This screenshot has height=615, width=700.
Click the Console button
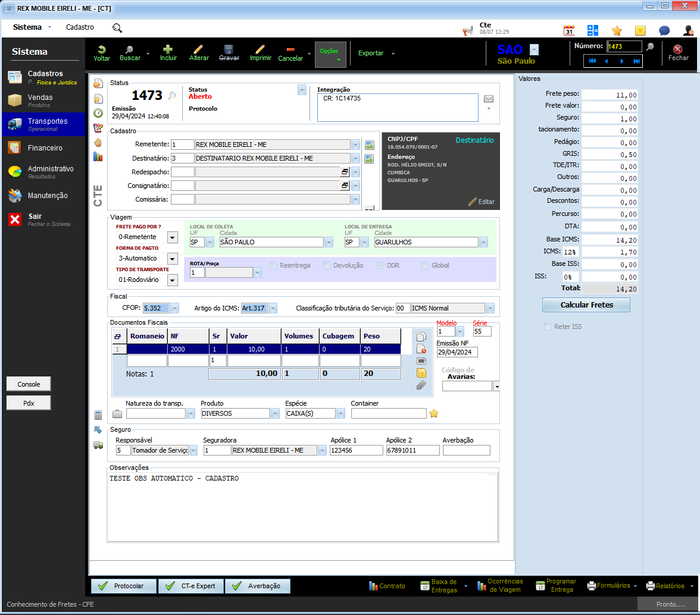pyautogui.click(x=29, y=384)
